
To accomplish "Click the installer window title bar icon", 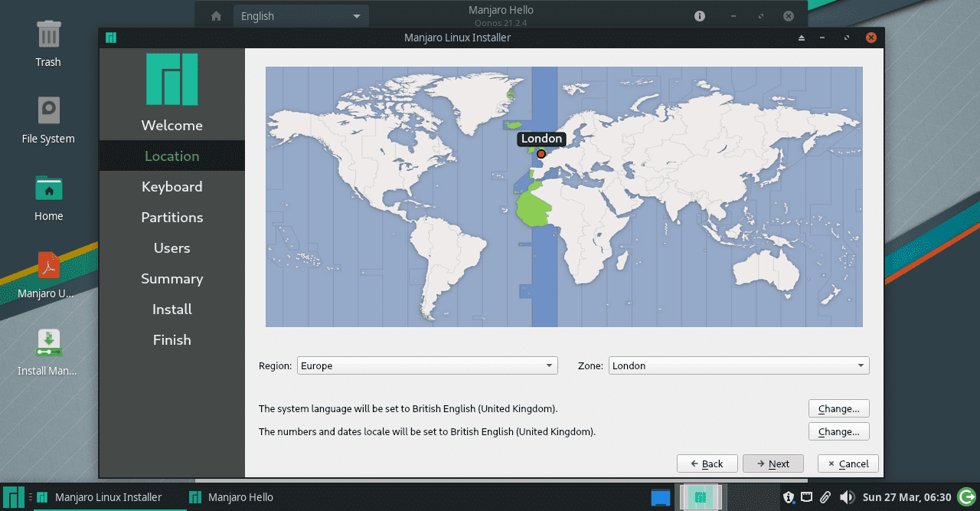I will [x=111, y=38].
